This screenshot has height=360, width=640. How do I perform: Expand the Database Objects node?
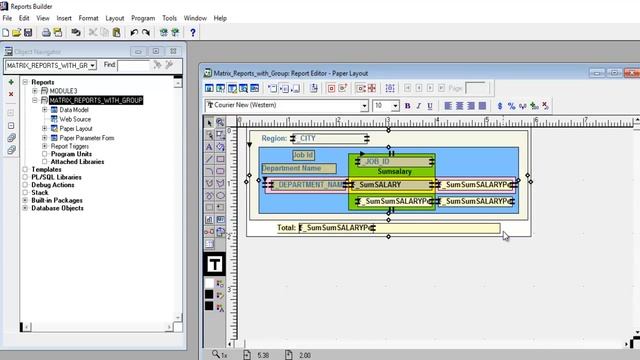click(x=25, y=208)
